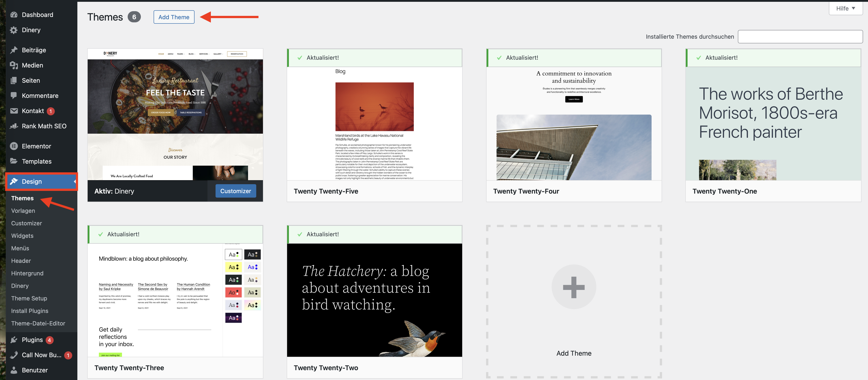Select the Twenty Twenty-Two theme card
The width and height of the screenshot is (868, 380).
(x=374, y=302)
